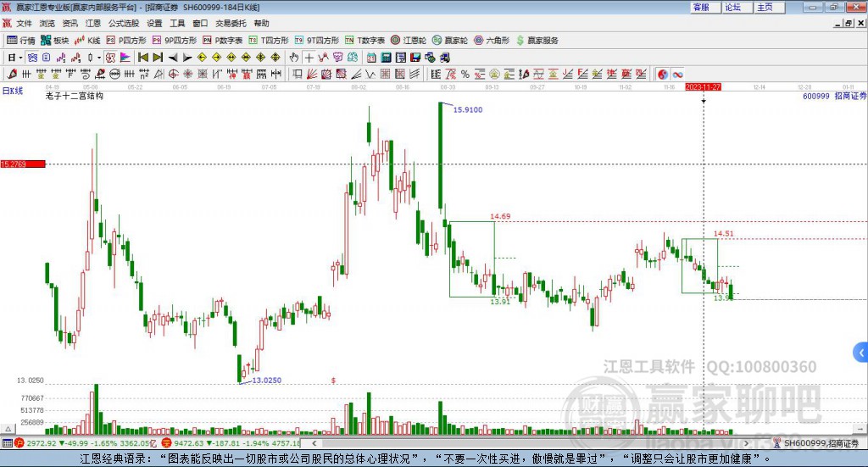
Task: Expand the 日 period dropdown arrow
Action: click(x=21, y=58)
